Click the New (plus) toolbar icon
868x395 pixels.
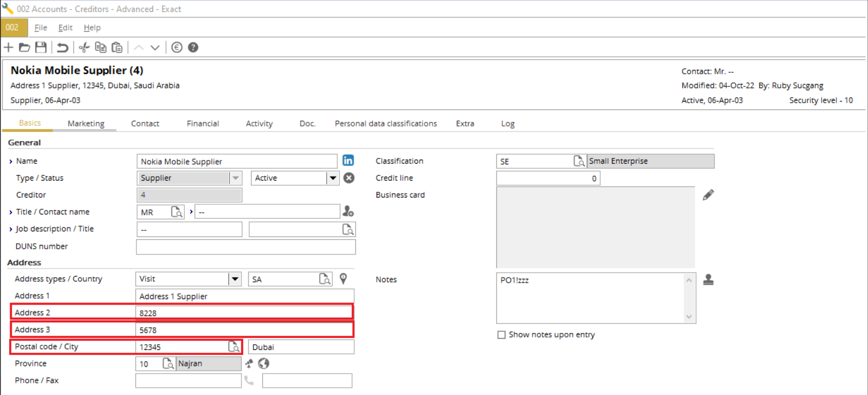(8, 47)
